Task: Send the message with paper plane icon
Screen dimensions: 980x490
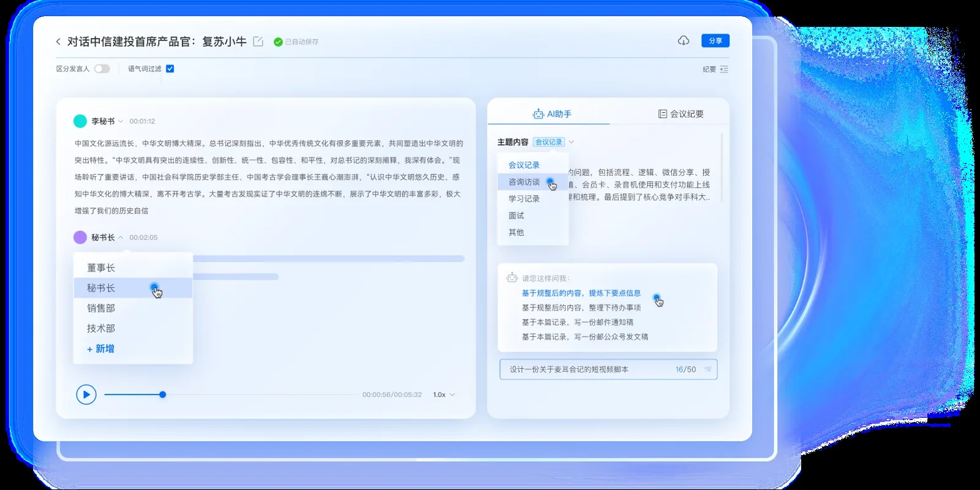Action: pos(707,369)
